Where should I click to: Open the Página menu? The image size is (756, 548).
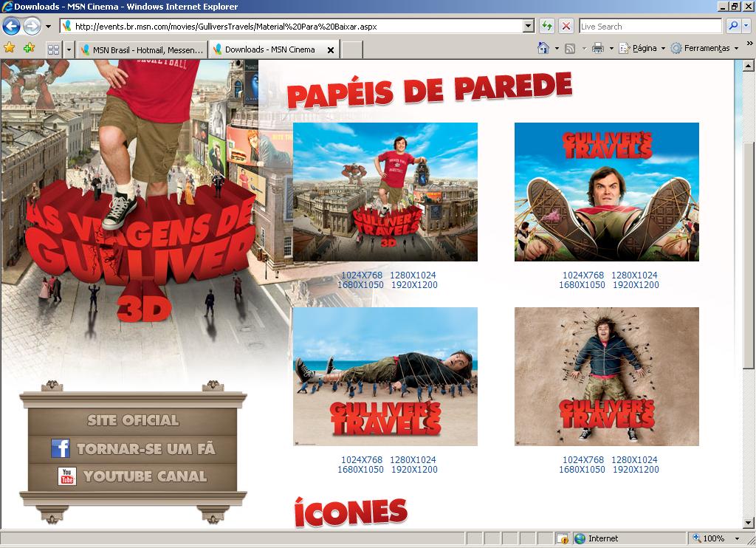[642, 48]
